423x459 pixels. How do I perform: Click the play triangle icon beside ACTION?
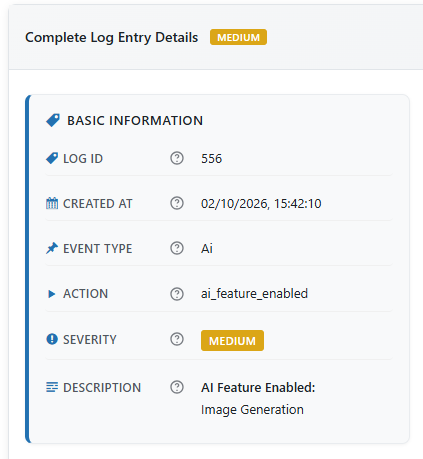pyautogui.click(x=52, y=294)
